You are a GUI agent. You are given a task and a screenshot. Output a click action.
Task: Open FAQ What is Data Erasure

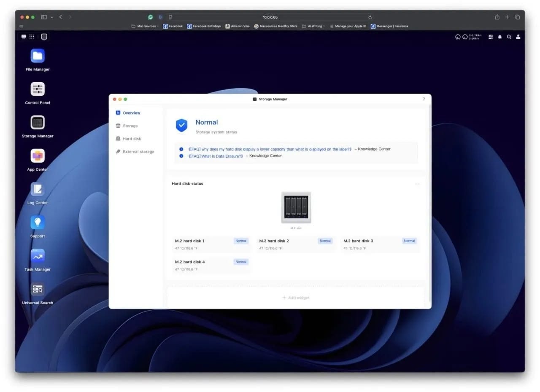point(216,156)
